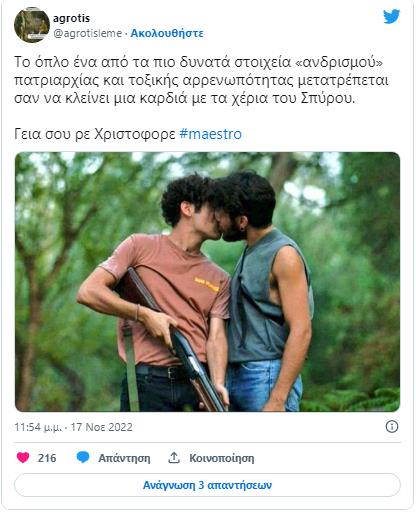Open the agrotis profile avatar picture
The width and height of the screenshot is (416, 516).
click(x=32, y=25)
